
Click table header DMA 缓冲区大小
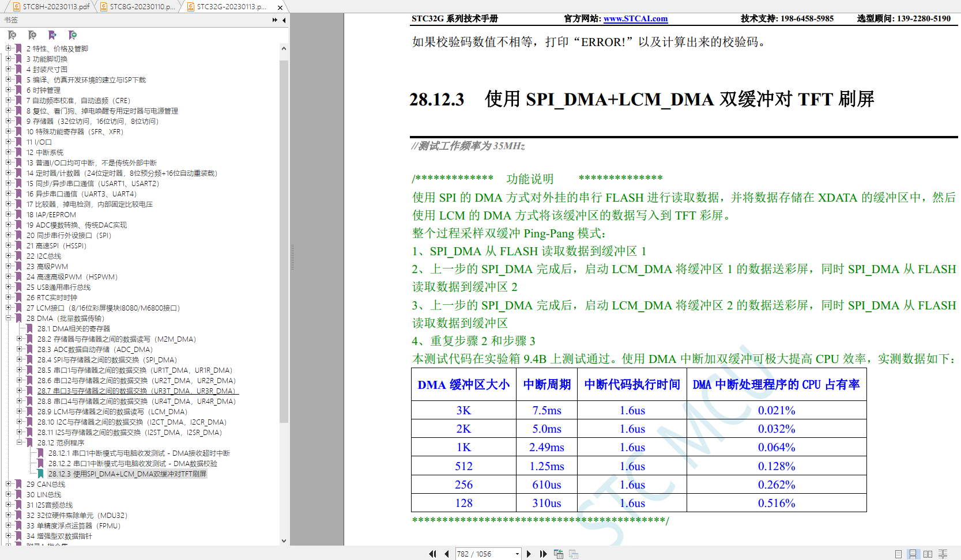(463, 384)
